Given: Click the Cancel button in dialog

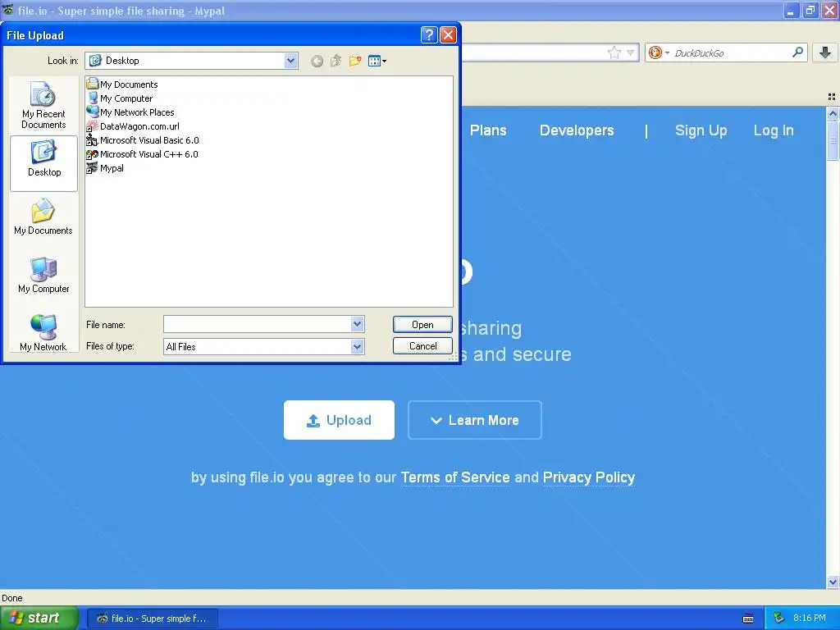Looking at the screenshot, I should [422, 346].
